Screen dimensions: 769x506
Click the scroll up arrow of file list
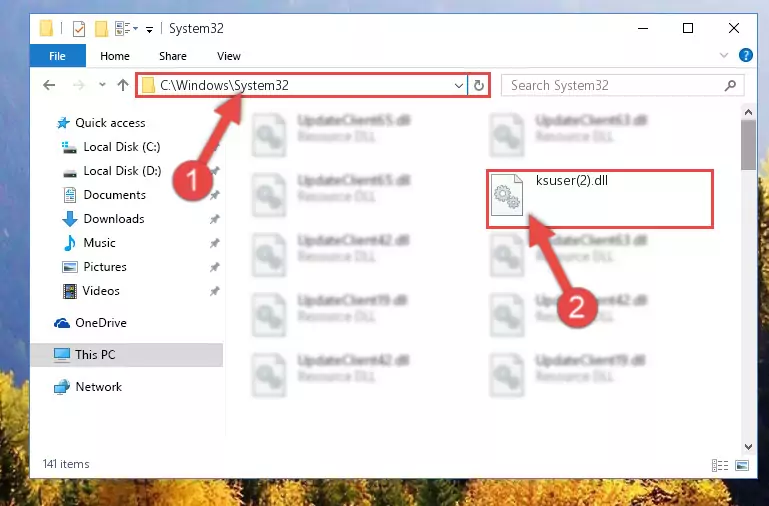[x=748, y=112]
